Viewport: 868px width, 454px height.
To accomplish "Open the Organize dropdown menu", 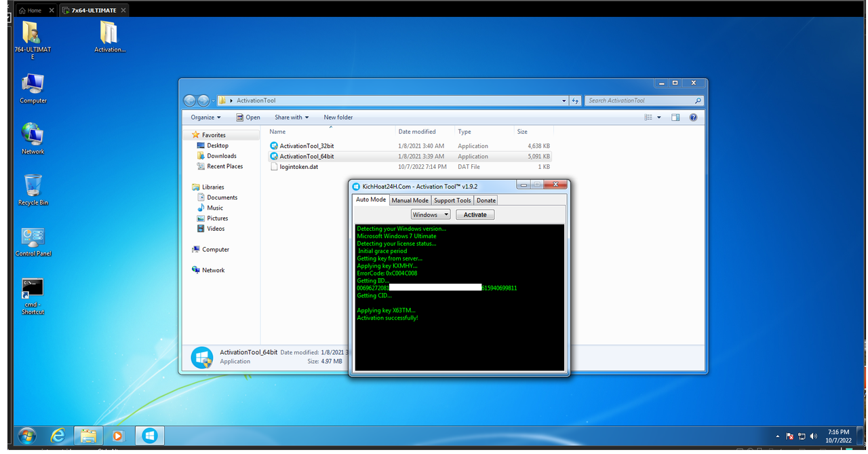I will (205, 117).
